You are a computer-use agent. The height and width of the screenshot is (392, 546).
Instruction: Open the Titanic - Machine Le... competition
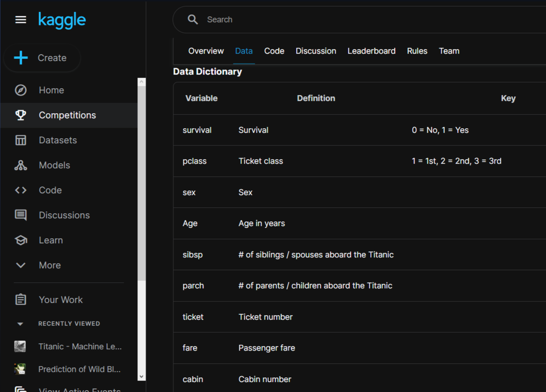pyautogui.click(x=80, y=347)
